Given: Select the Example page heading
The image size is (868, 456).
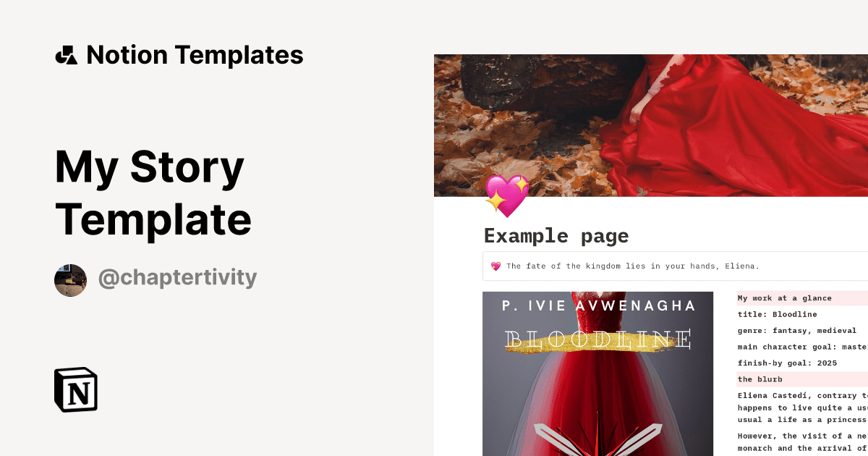Looking at the screenshot, I should click(x=556, y=236).
